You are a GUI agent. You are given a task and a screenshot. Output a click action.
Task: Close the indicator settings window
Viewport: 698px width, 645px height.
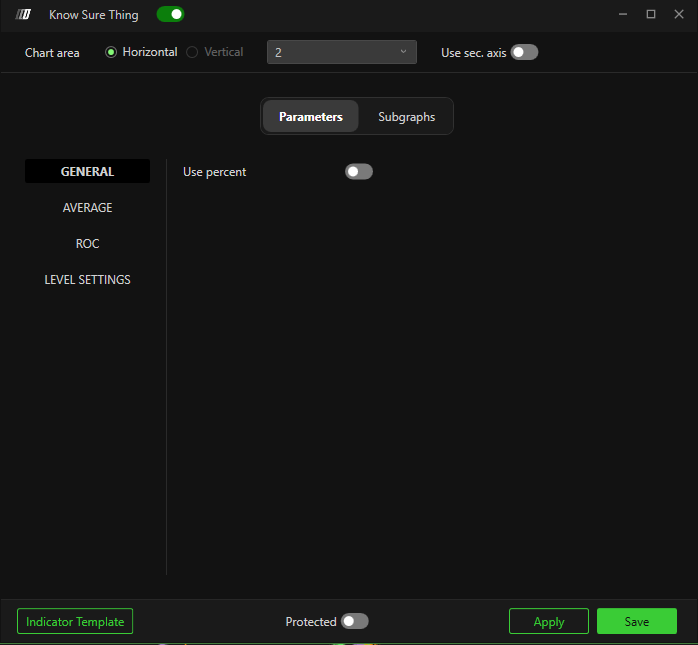(x=679, y=14)
